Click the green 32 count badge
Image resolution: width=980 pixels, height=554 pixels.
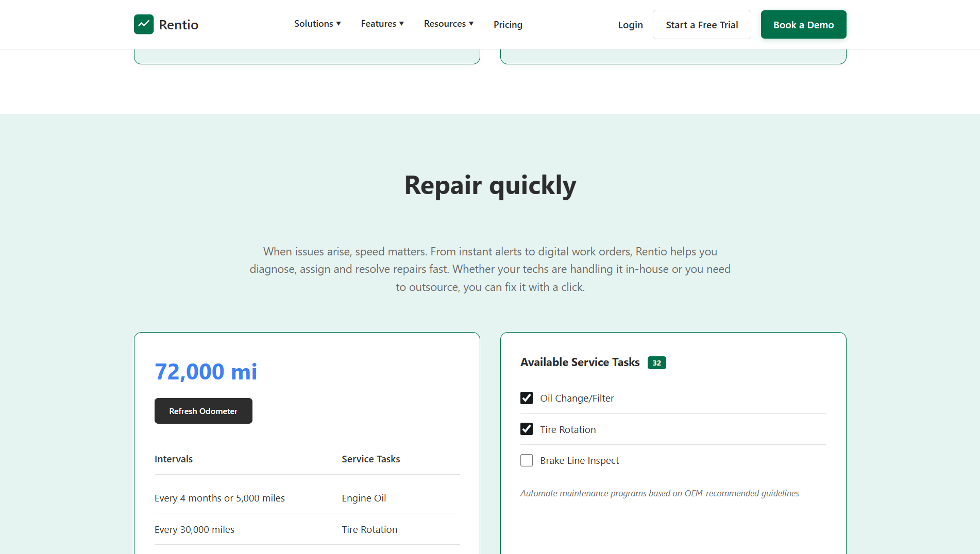coord(656,362)
